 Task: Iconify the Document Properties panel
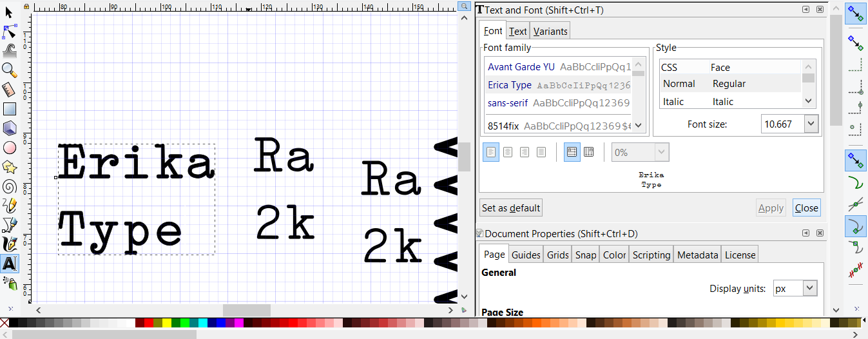(x=806, y=233)
